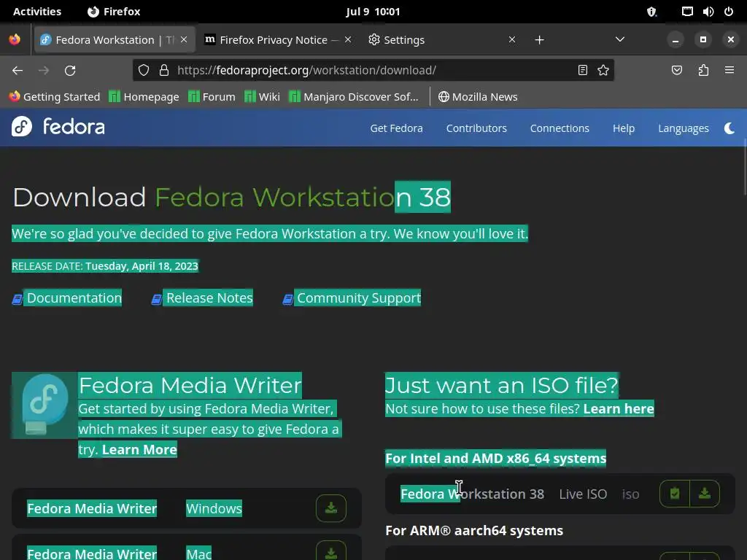Click the forward navigation arrow
This screenshot has height=560, width=747.
44,71
